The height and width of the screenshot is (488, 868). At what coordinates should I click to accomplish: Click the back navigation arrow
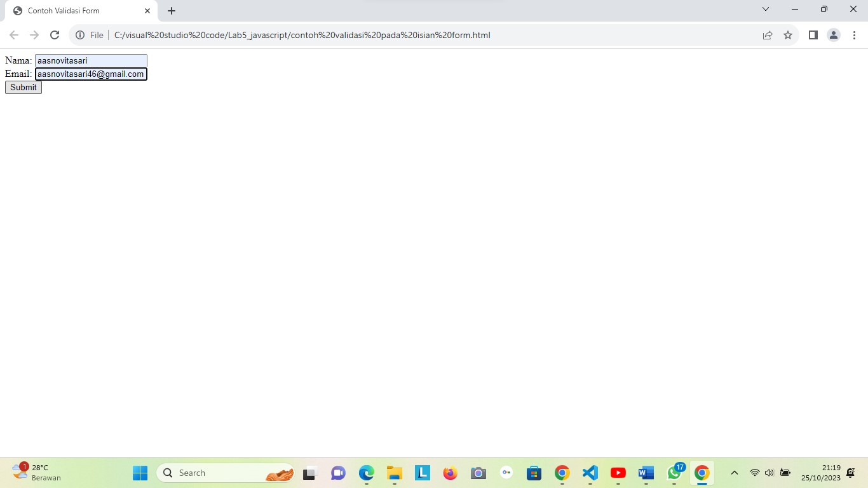tap(13, 35)
